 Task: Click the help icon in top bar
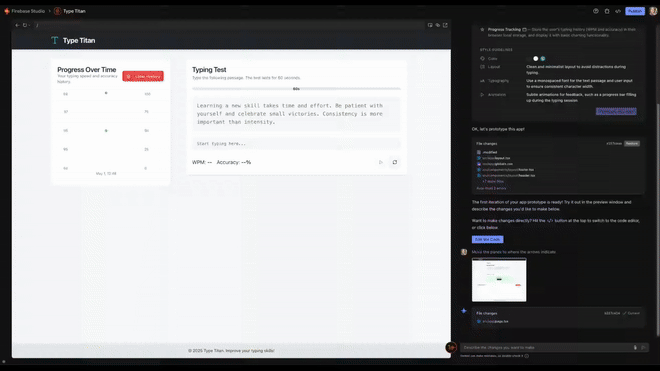tap(596, 11)
